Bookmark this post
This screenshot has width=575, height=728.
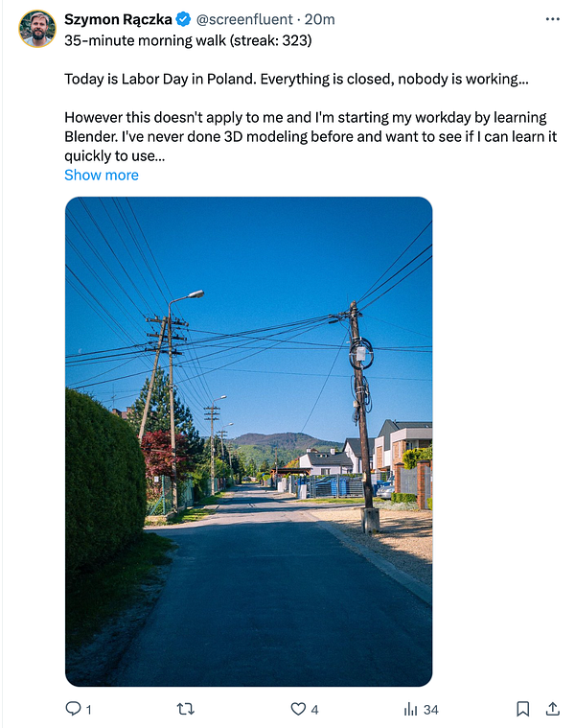pos(522,709)
